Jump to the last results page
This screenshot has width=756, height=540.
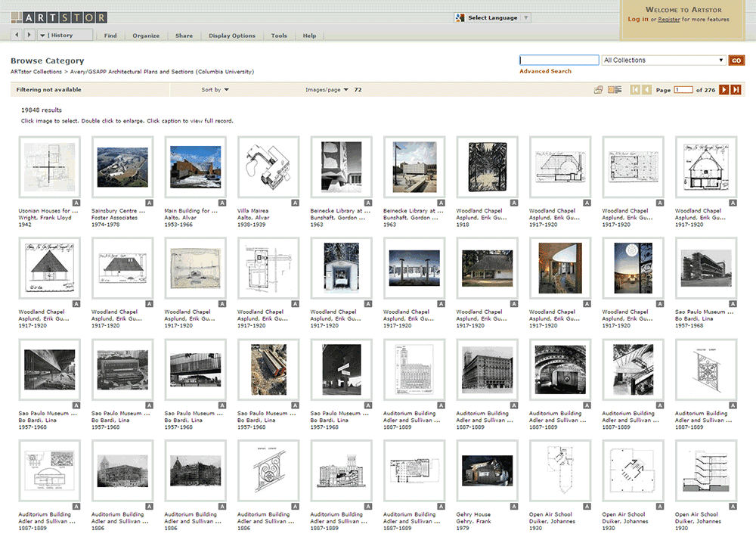tap(736, 90)
